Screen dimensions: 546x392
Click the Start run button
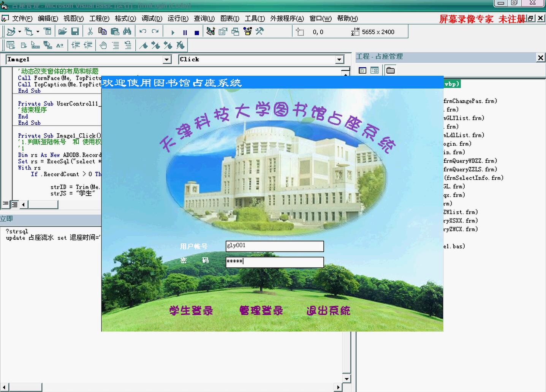pos(173,33)
